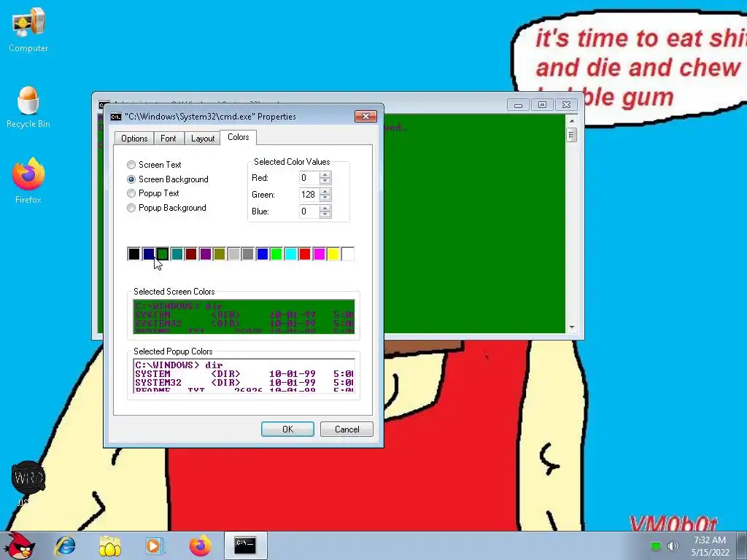747x560 pixels.
Task: Click the Red value input field
Action: [x=309, y=178]
